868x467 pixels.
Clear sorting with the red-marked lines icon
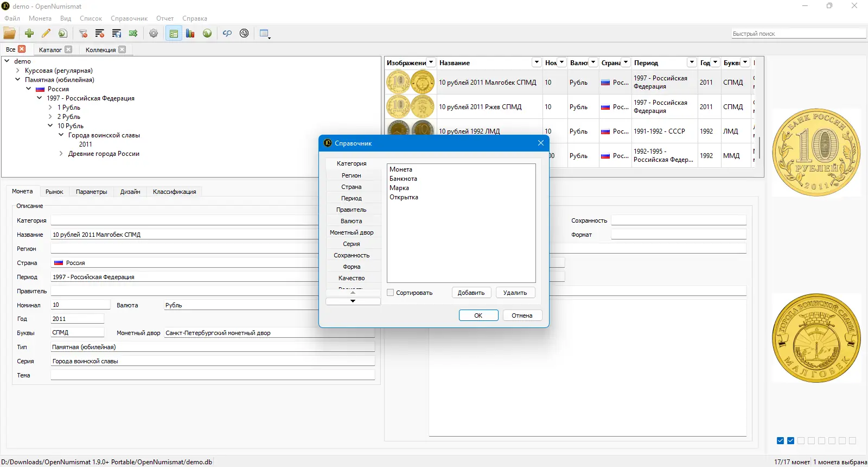[x=100, y=33]
